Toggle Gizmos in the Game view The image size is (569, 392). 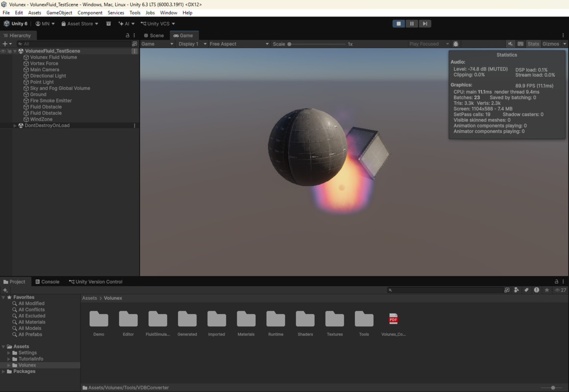pos(550,44)
